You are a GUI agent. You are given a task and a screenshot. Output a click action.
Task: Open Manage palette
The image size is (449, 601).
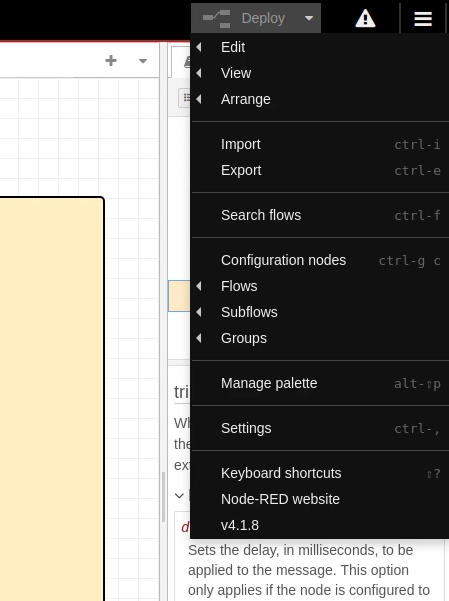320,383
